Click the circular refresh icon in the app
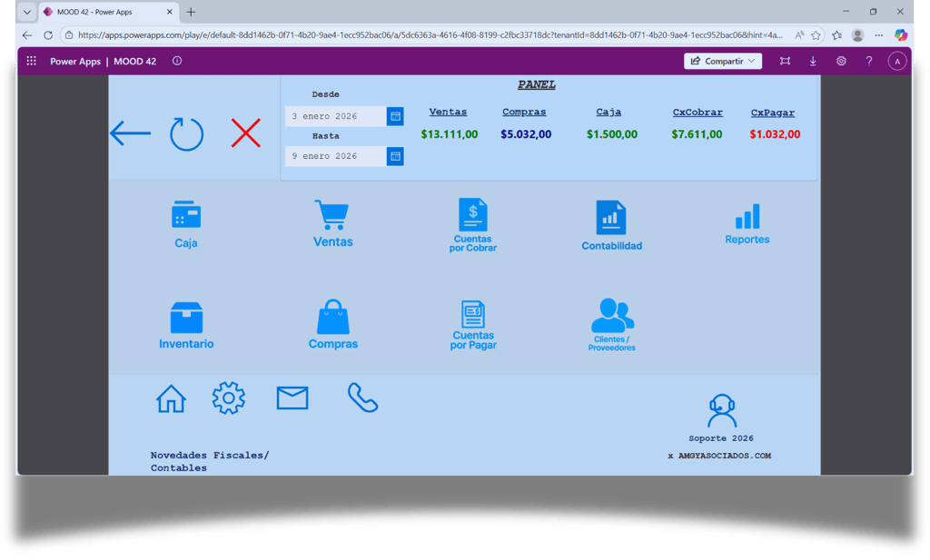This screenshot has height=560, width=930. tap(187, 134)
